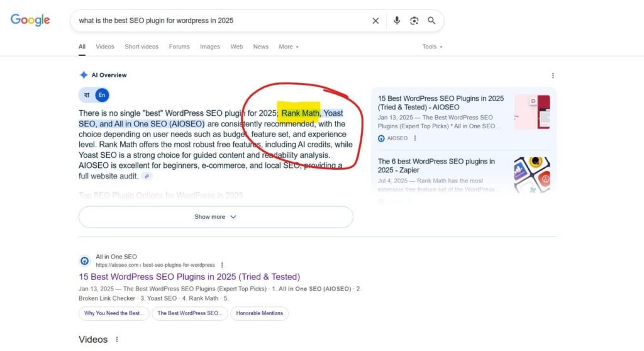Clear the search box with X icon
Viewport: 644px width, 351px height.
375,21
